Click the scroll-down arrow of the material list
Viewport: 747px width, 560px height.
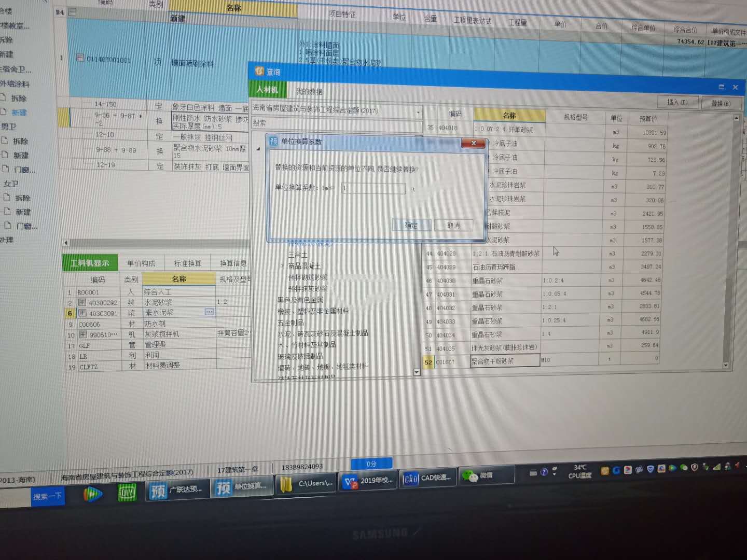tap(726, 366)
